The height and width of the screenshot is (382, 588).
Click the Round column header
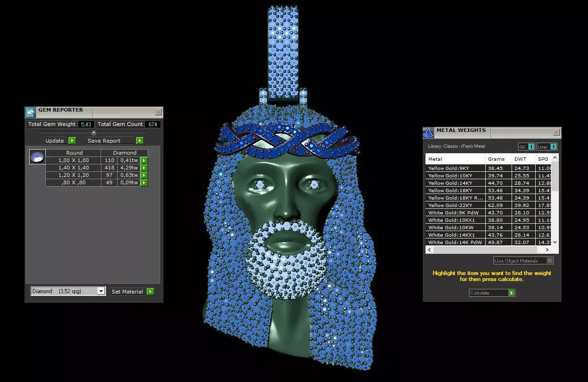73,153
